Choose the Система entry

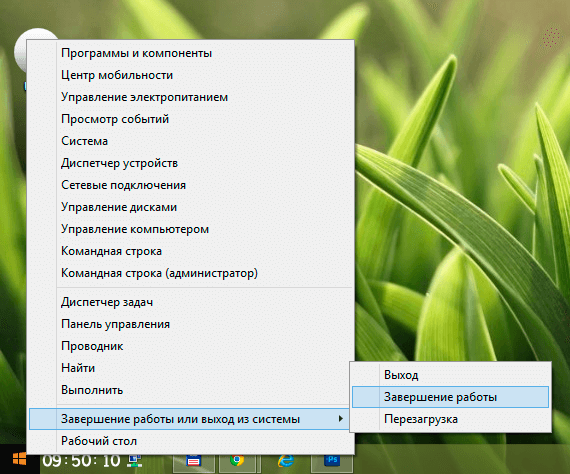coord(190,141)
